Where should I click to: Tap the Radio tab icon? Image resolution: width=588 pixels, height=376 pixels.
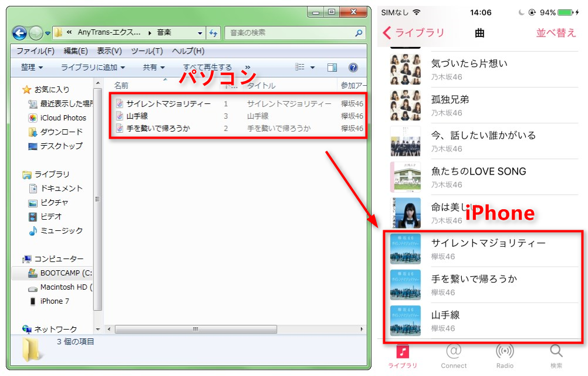pyautogui.click(x=505, y=351)
